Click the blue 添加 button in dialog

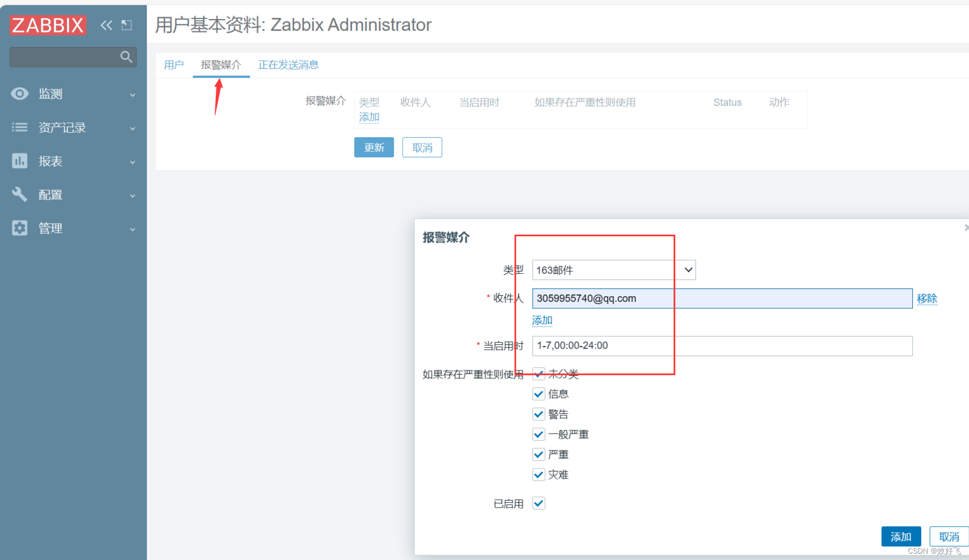(x=901, y=537)
